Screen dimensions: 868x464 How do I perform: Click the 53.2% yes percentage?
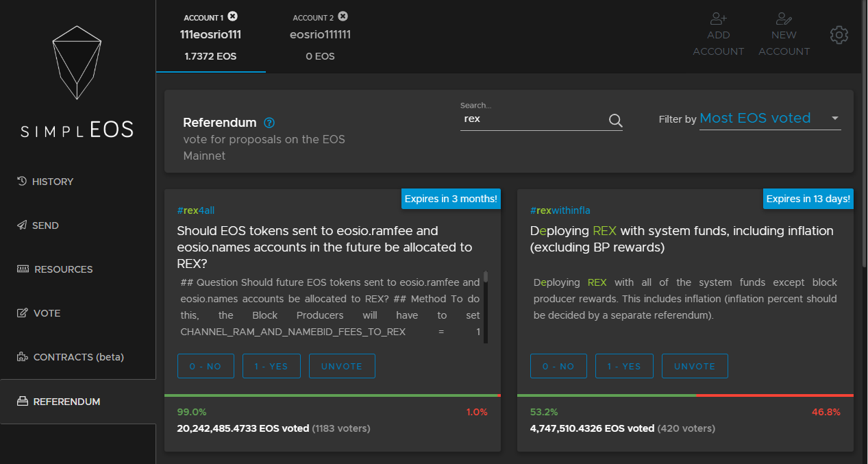coord(545,412)
